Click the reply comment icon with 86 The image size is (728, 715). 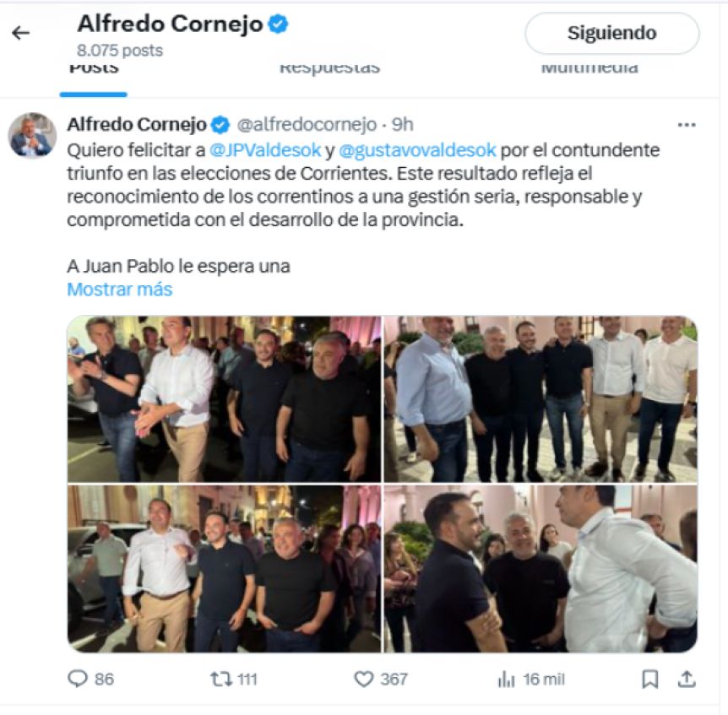pyautogui.click(x=90, y=679)
